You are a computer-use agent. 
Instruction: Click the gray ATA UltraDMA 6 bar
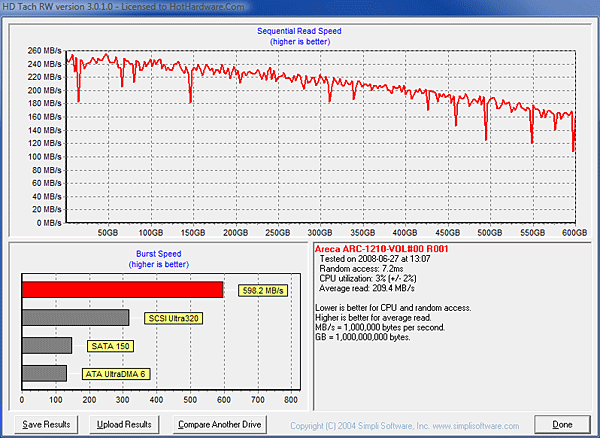(44, 374)
